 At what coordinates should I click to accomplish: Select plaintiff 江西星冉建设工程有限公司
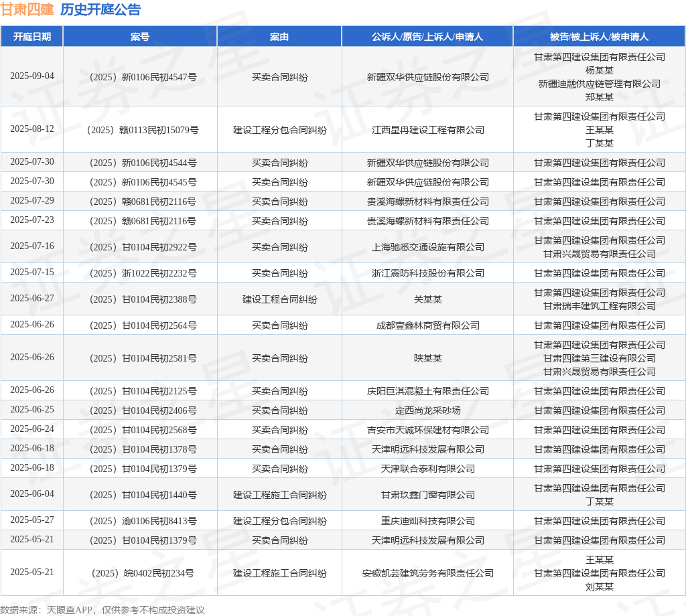point(428,130)
